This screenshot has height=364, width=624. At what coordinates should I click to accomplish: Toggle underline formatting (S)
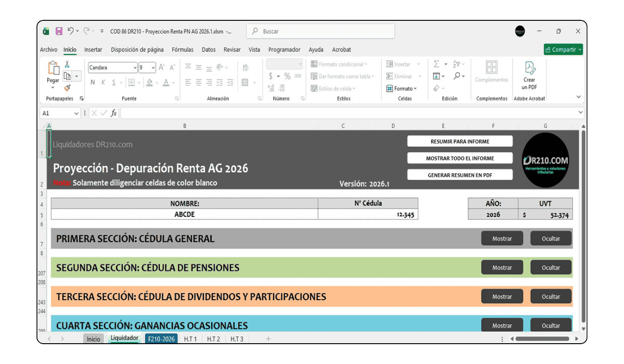click(114, 83)
